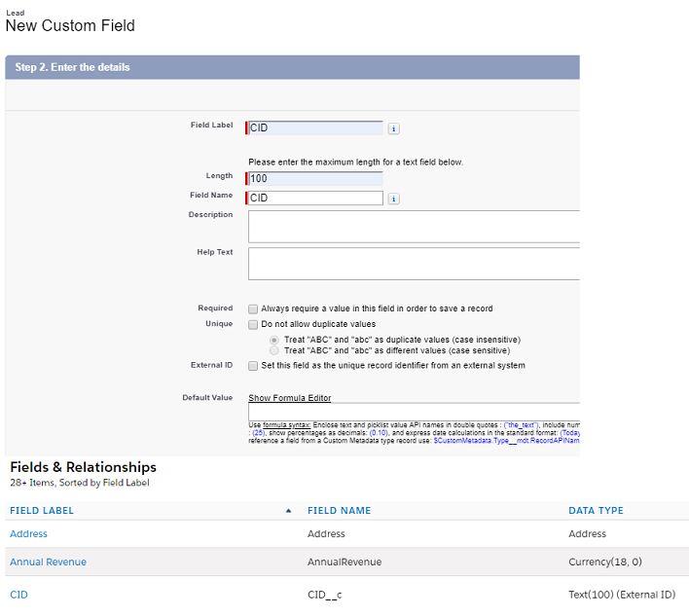The height and width of the screenshot is (616, 689).
Task: Tick the External ID checkbox
Action: pyautogui.click(x=253, y=366)
